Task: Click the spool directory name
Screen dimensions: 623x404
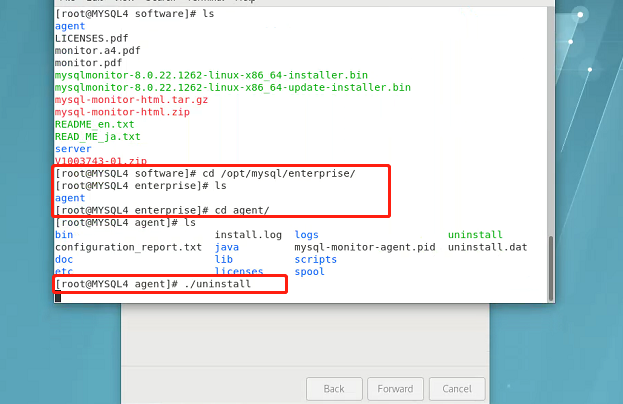Action: [310, 272]
